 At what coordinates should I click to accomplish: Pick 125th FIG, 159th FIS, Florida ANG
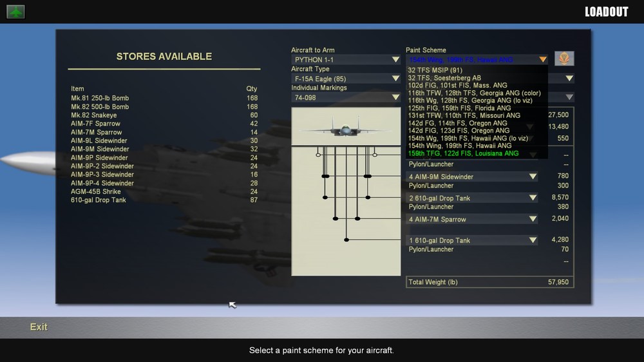(x=459, y=108)
